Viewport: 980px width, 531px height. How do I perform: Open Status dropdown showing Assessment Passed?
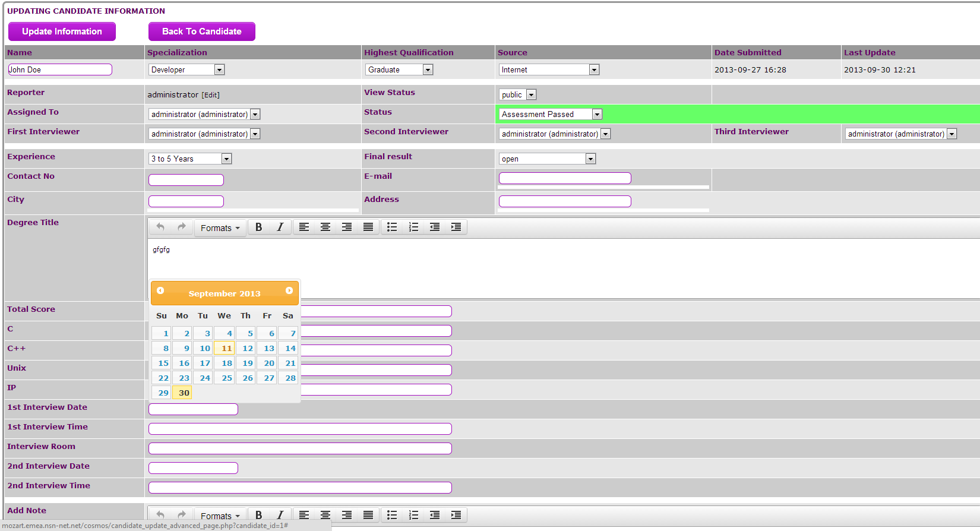click(x=551, y=114)
